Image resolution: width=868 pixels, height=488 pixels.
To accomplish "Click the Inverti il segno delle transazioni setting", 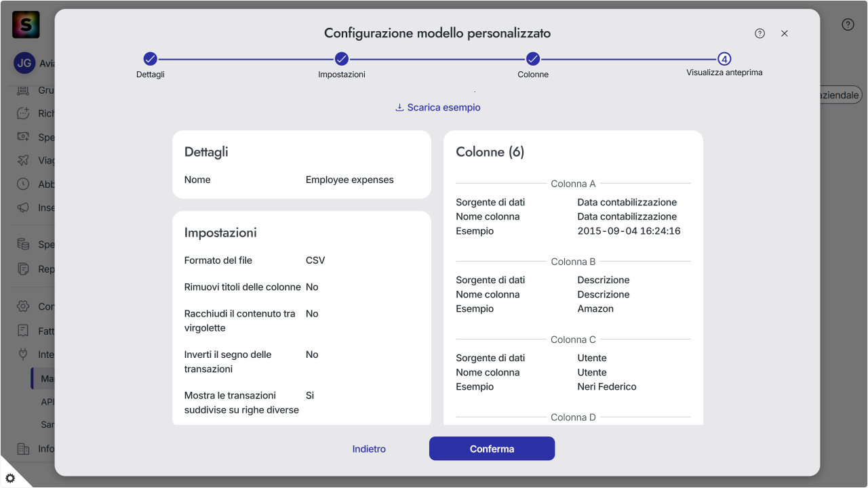I will tap(228, 362).
